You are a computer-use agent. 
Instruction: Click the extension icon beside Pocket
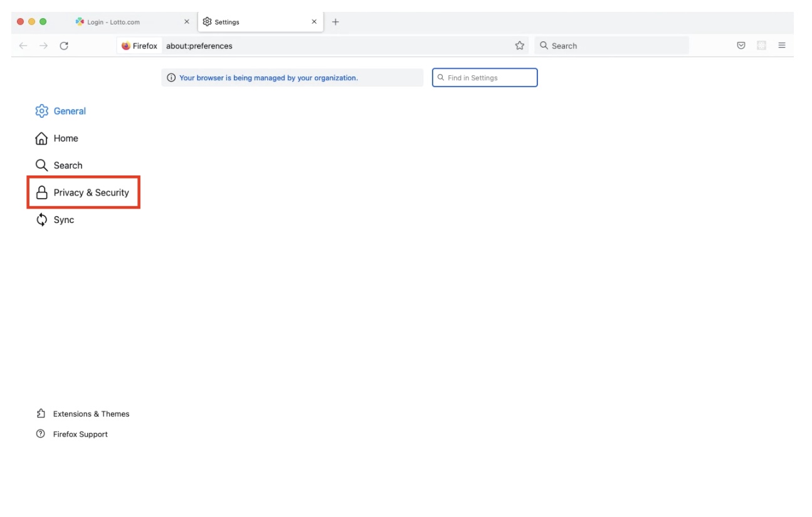761,46
